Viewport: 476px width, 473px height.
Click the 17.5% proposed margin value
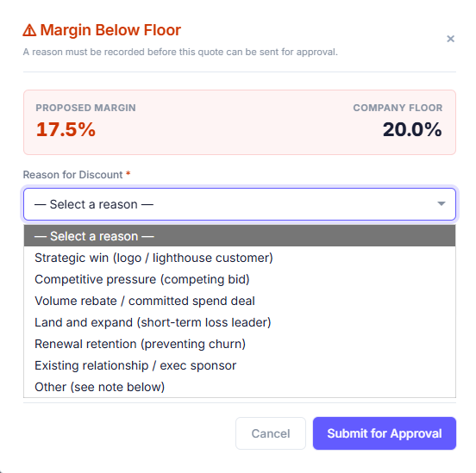point(66,129)
